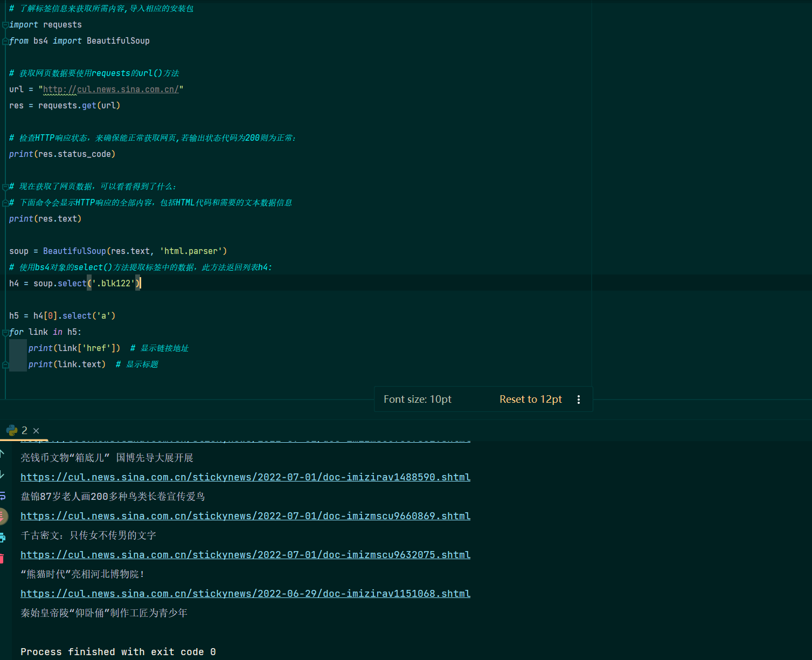Viewport: 812px width, 660px height.
Task: Open link ending doc-imizirav1488590.shtml
Action: tap(245, 477)
